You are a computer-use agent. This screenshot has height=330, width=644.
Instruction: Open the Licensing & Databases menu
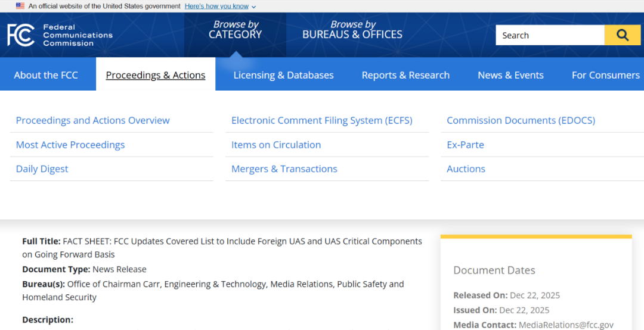(283, 75)
